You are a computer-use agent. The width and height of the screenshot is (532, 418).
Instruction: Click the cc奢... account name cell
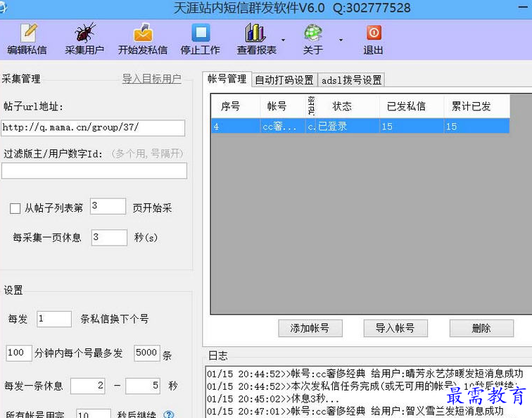coord(283,126)
